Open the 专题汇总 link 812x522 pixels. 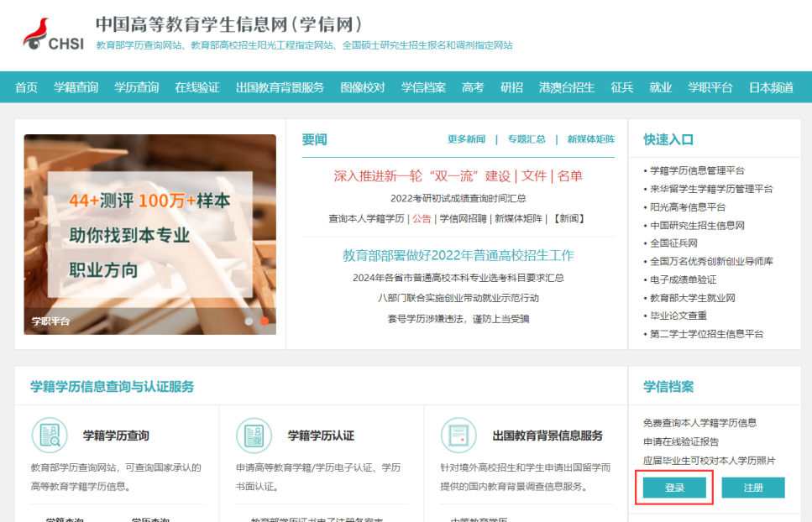[x=526, y=139]
